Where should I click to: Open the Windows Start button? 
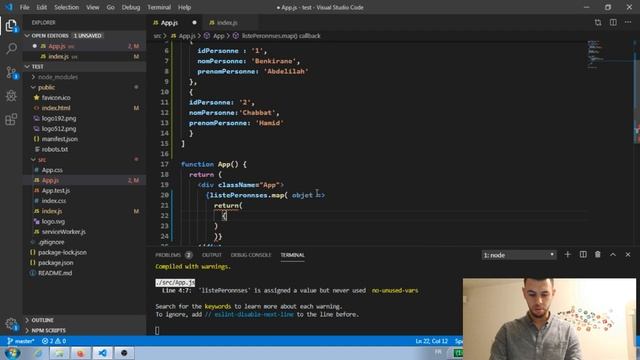pos(12,353)
